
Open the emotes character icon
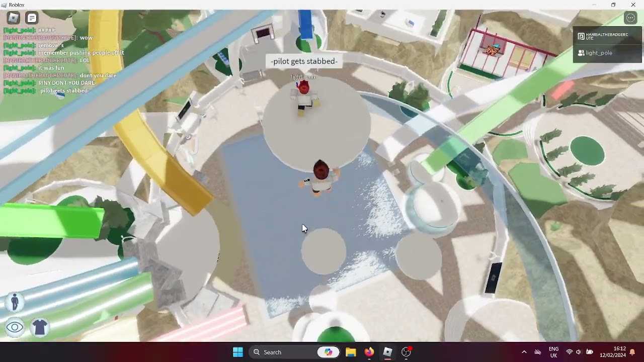(15, 302)
